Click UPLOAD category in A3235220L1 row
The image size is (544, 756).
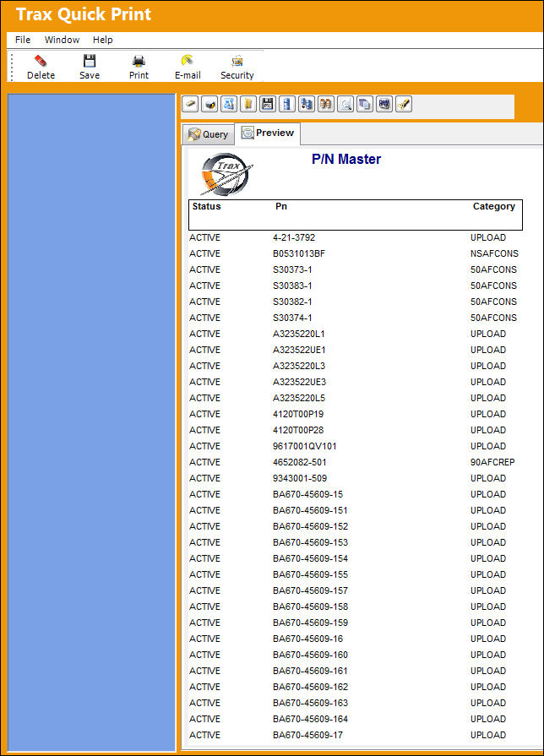coord(488,334)
